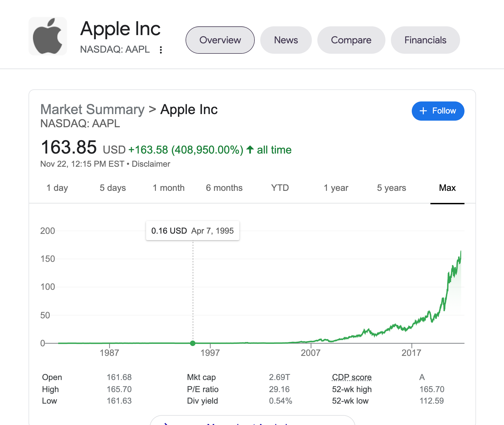504x425 pixels.
Task: Click the Max range tab
Action: (x=447, y=188)
